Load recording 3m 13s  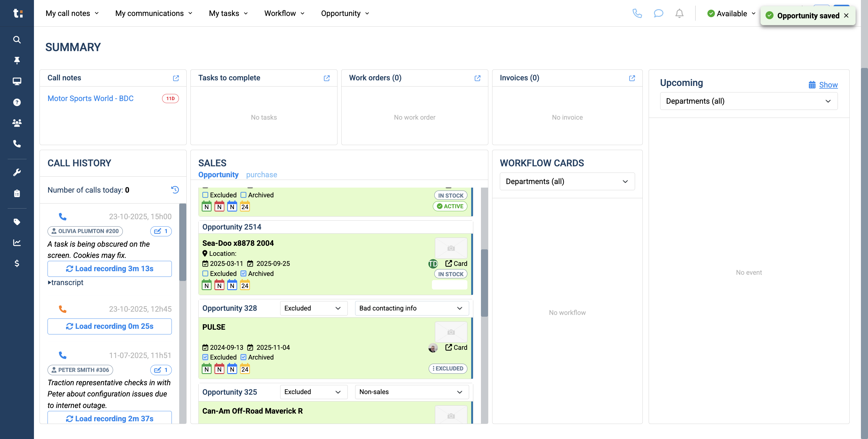(110, 269)
